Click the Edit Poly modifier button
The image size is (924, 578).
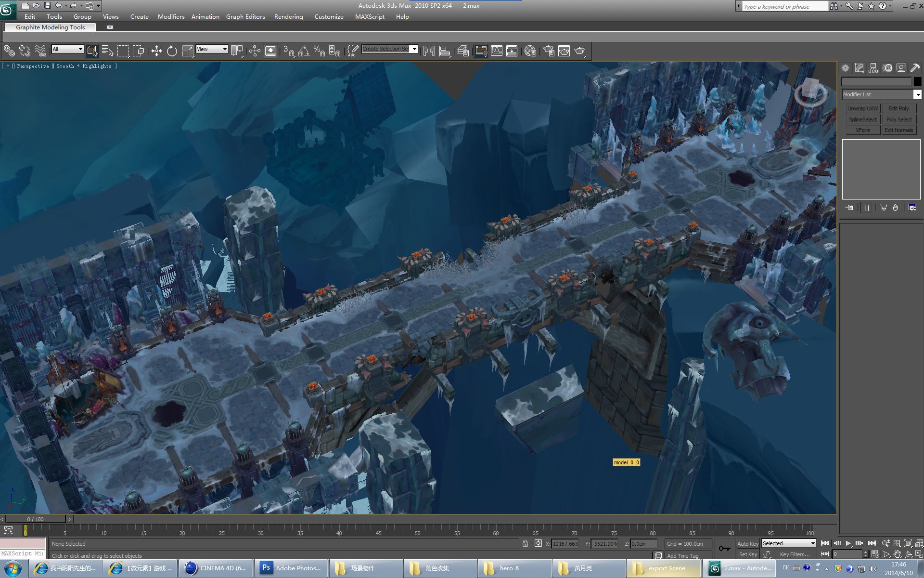click(x=898, y=108)
